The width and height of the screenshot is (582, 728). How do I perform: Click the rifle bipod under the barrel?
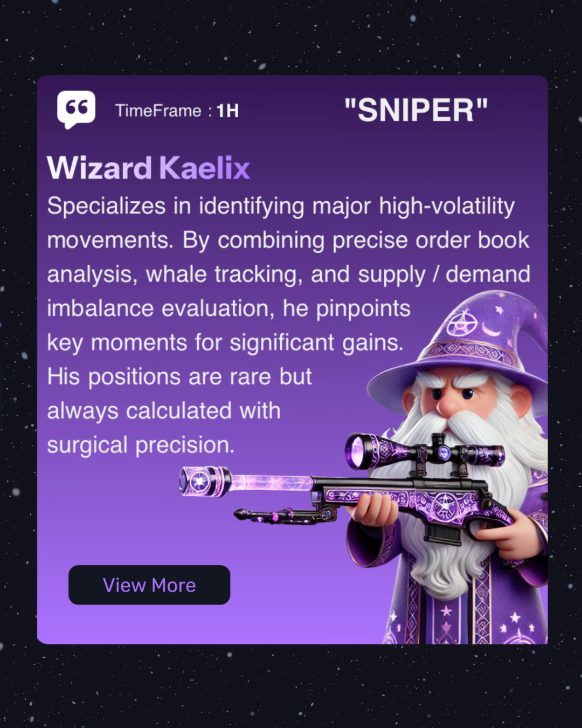[x=286, y=515]
